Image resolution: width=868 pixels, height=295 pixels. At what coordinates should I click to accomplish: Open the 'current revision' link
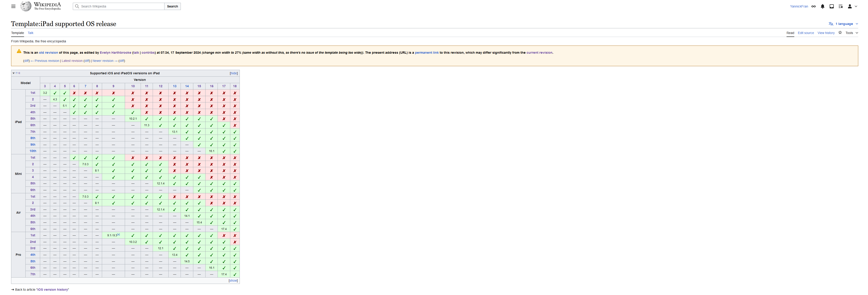pyautogui.click(x=539, y=53)
